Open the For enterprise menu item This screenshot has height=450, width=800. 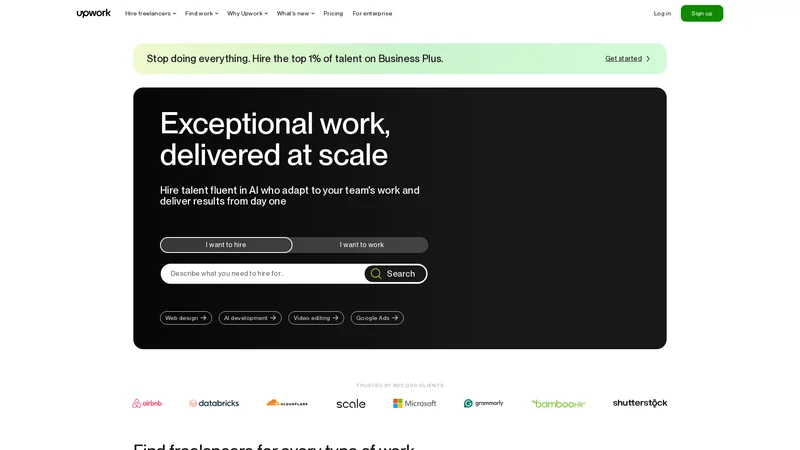coord(372,13)
